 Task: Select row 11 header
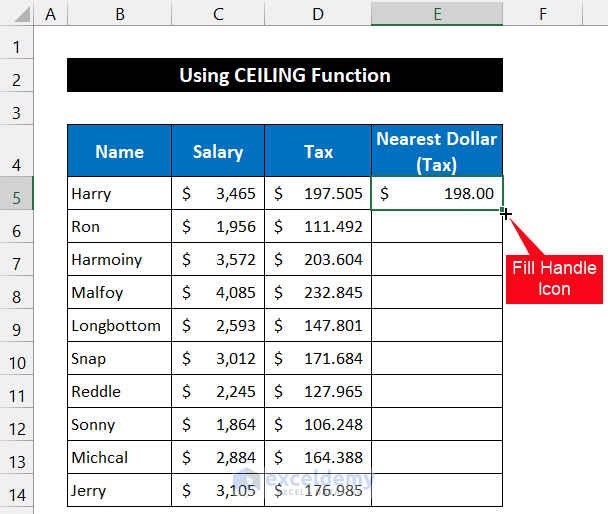pos(17,391)
